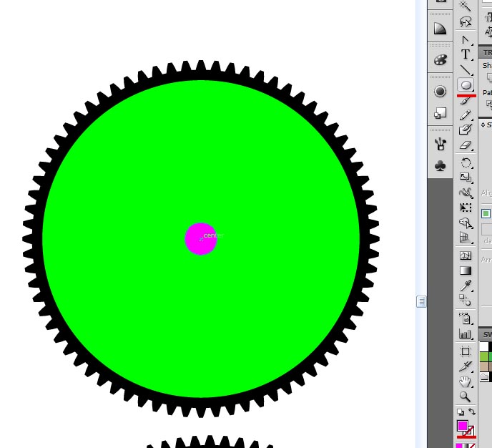492x448 pixels.
Task: Select the Free Transform tool
Action: tap(465, 208)
